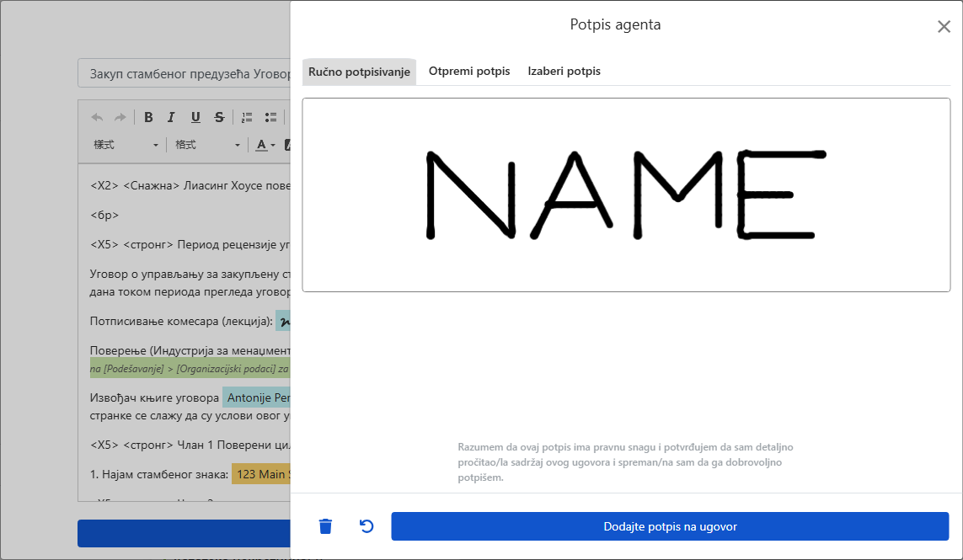Viewport: 963px width, 560px height.
Task: Click the contract title input field
Action: pyautogui.click(x=185, y=74)
